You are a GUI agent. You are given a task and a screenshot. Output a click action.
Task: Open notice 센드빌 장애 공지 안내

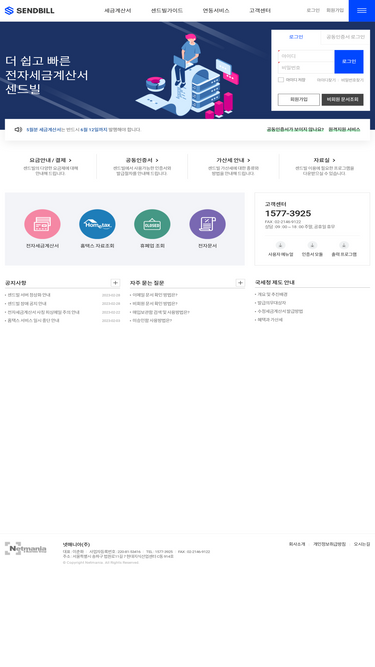pyautogui.click(x=27, y=304)
